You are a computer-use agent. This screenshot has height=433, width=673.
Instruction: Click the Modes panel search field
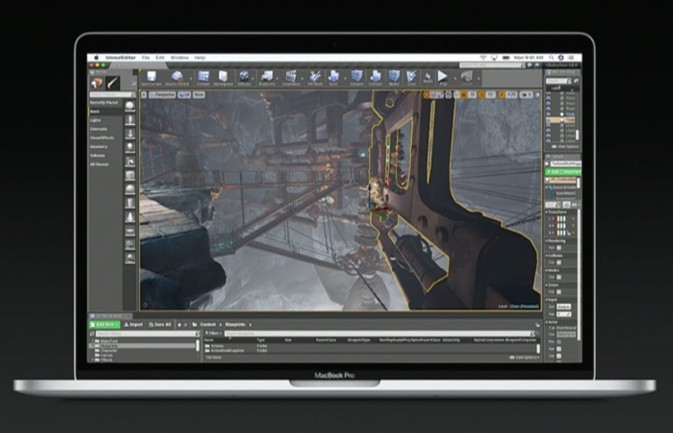pos(111,94)
